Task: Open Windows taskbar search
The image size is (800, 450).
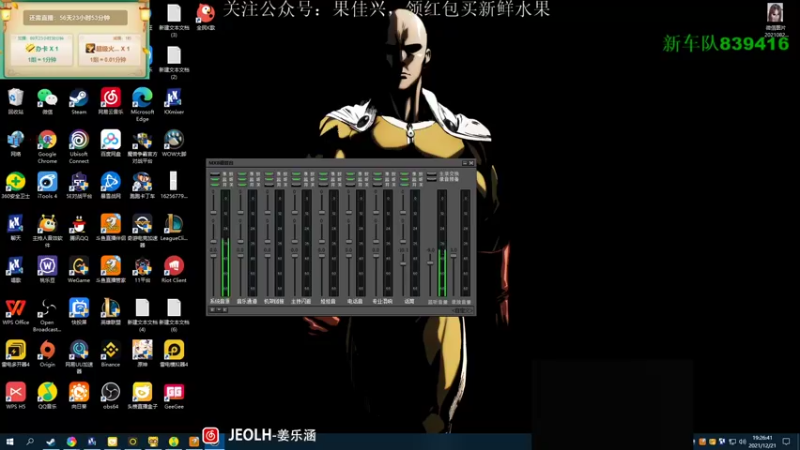Action: 30,442
